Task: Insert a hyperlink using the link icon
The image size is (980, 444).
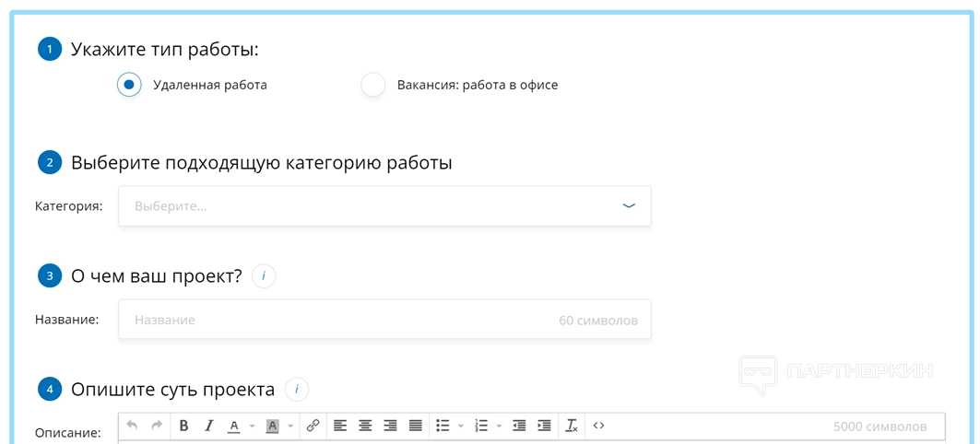Action: click(x=313, y=426)
